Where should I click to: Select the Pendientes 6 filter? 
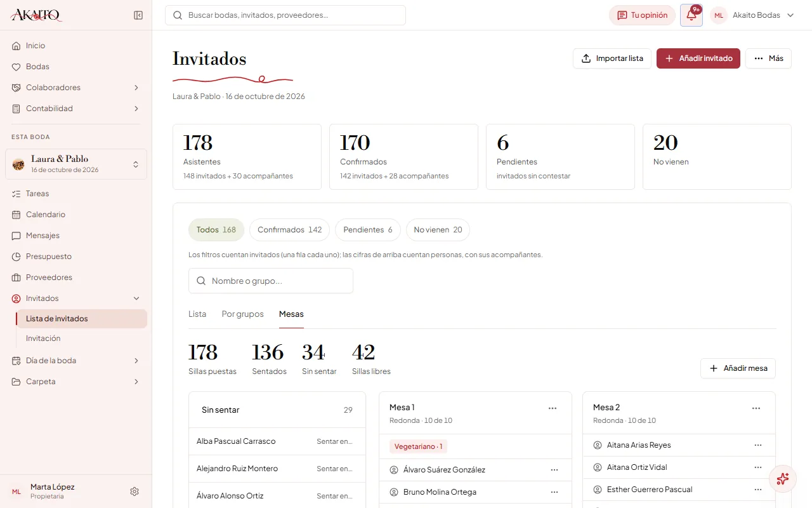pos(368,230)
